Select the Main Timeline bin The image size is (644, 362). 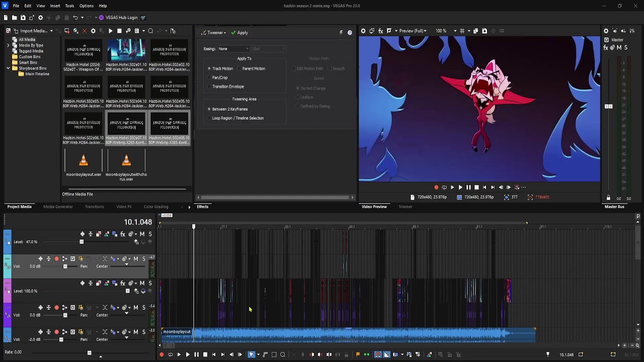(x=37, y=74)
